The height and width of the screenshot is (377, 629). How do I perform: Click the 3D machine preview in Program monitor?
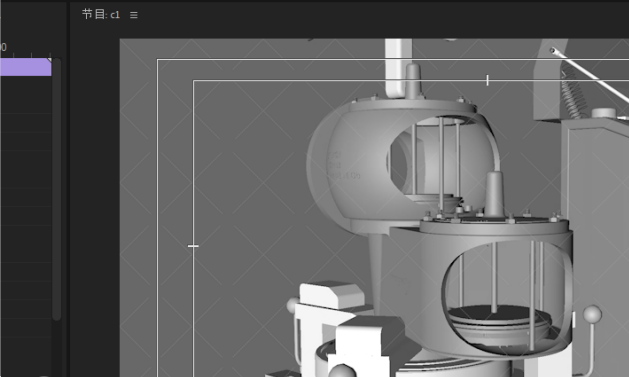(374, 208)
